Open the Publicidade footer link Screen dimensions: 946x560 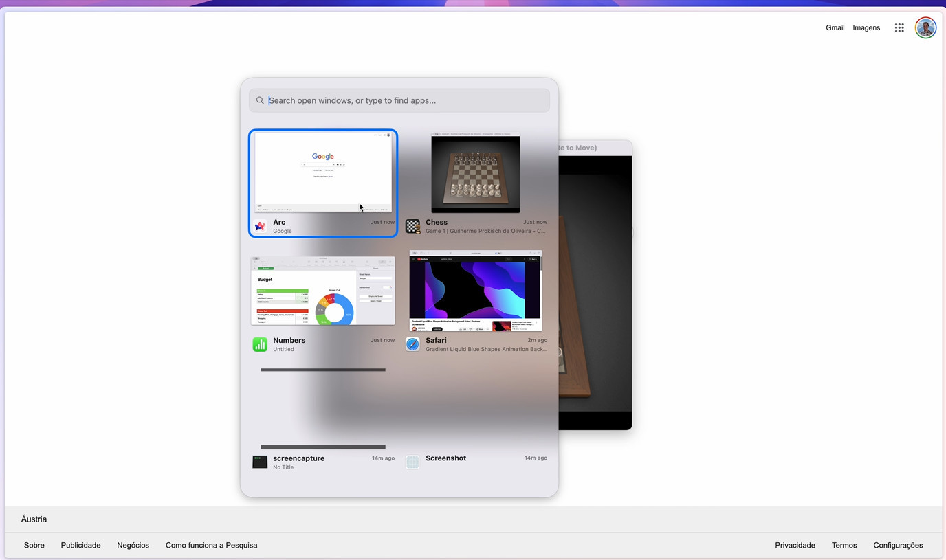point(80,545)
